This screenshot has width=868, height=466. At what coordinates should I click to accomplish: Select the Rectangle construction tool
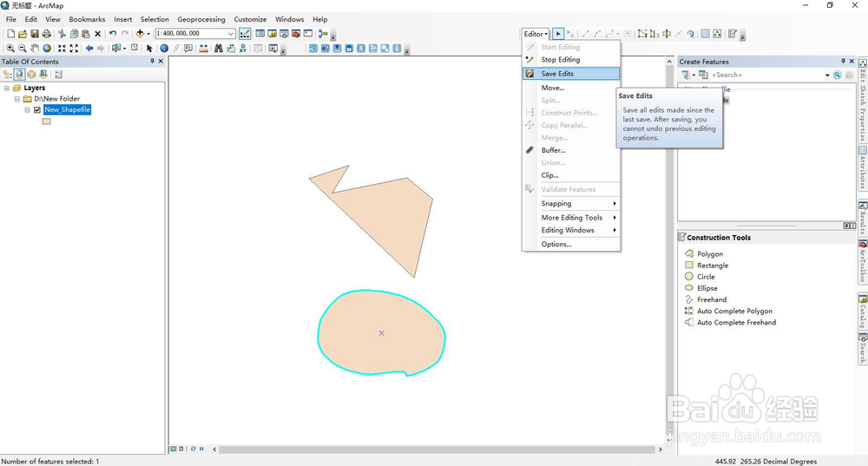click(x=707, y=266)
